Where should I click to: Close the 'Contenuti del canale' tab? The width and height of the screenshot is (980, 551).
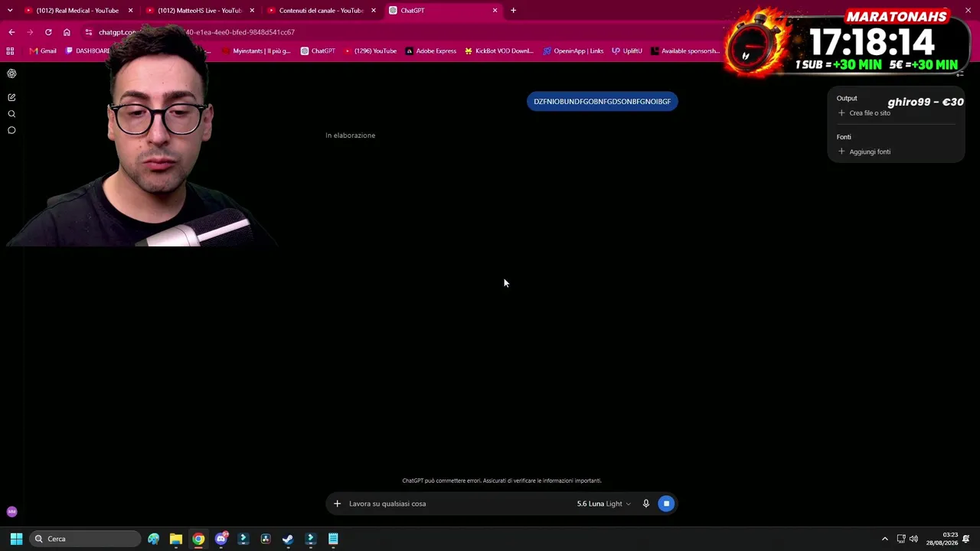374,11
